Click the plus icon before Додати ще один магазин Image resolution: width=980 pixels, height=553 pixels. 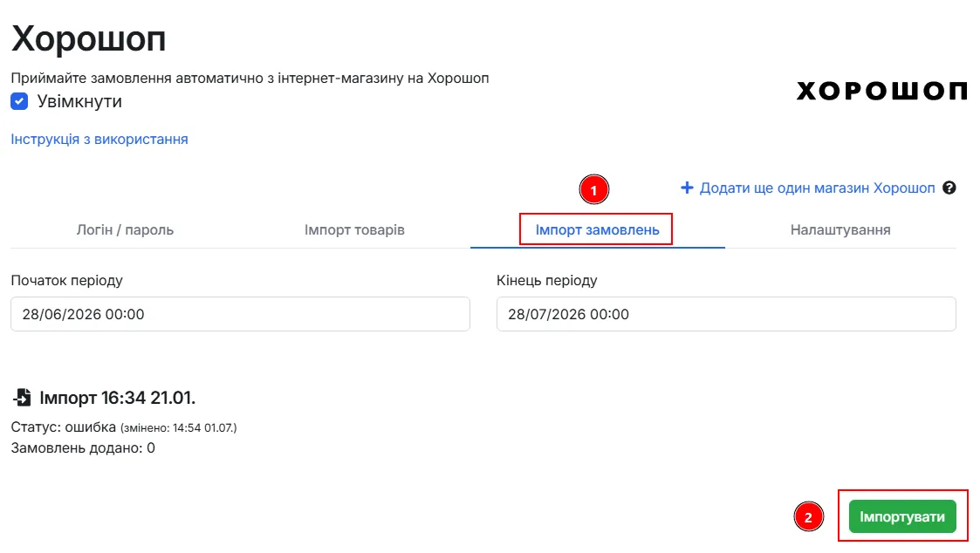(x=687, y=188)
